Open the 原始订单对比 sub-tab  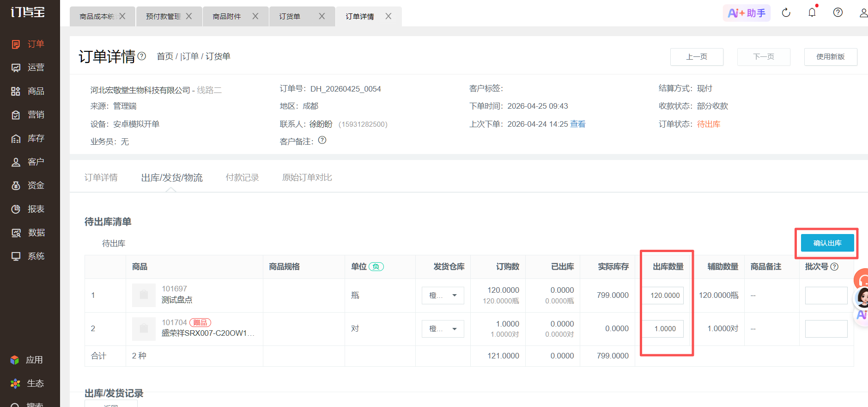[x=307, y=178]
